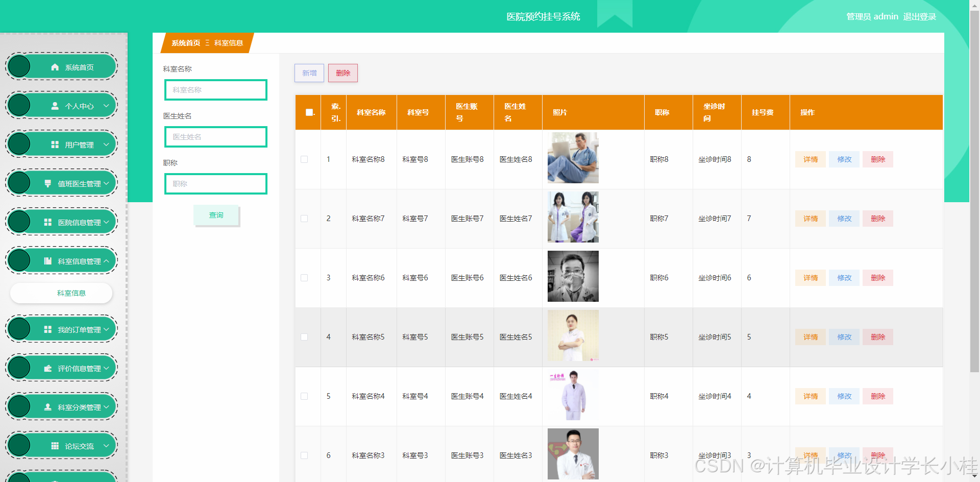Viewport: 980px width, 482px height.
Task: Click the 查询 search button
Action: coord(216,215)
